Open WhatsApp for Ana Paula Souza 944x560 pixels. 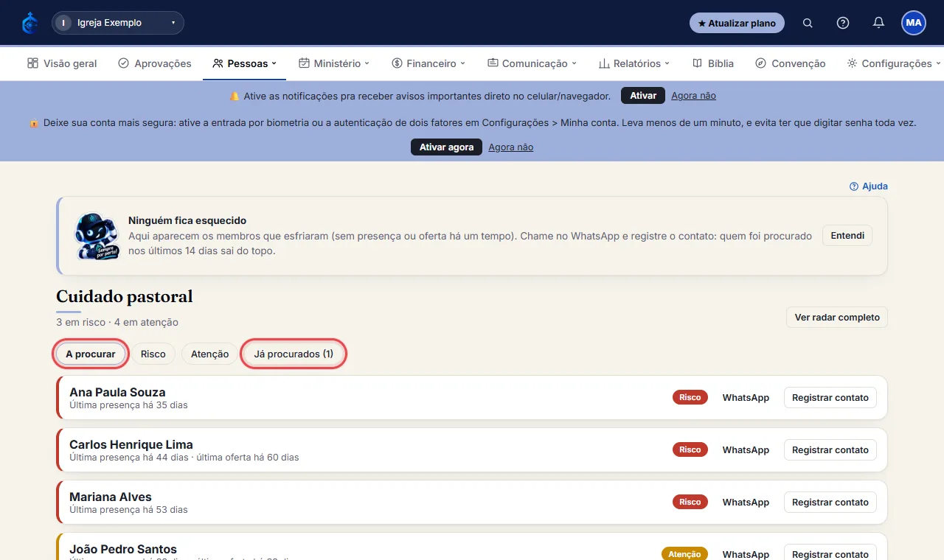point(746,398)
